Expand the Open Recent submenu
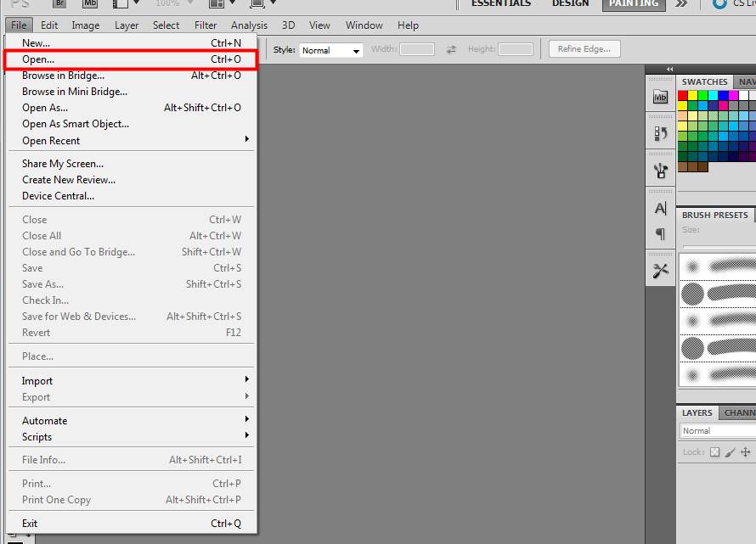Viewport: 756px width, 544px height. (x=131, y=141)
